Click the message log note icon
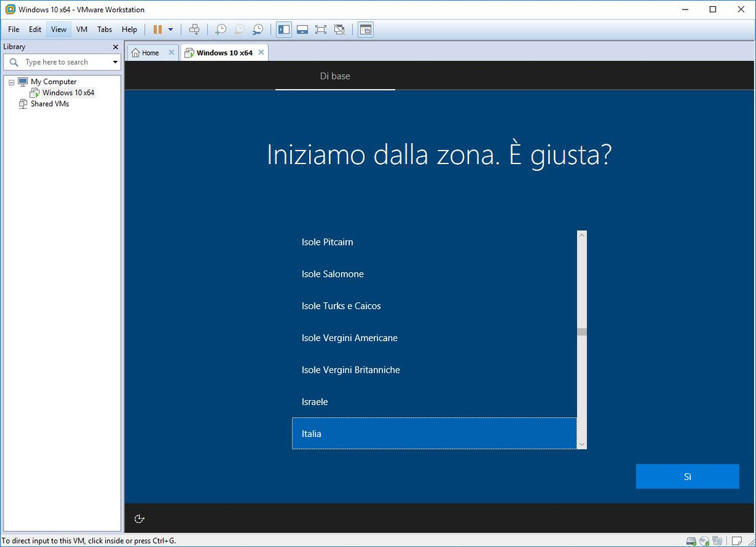The height and width of the screenshot is (547, 756). pyautogui.click(x=737, y=542)
